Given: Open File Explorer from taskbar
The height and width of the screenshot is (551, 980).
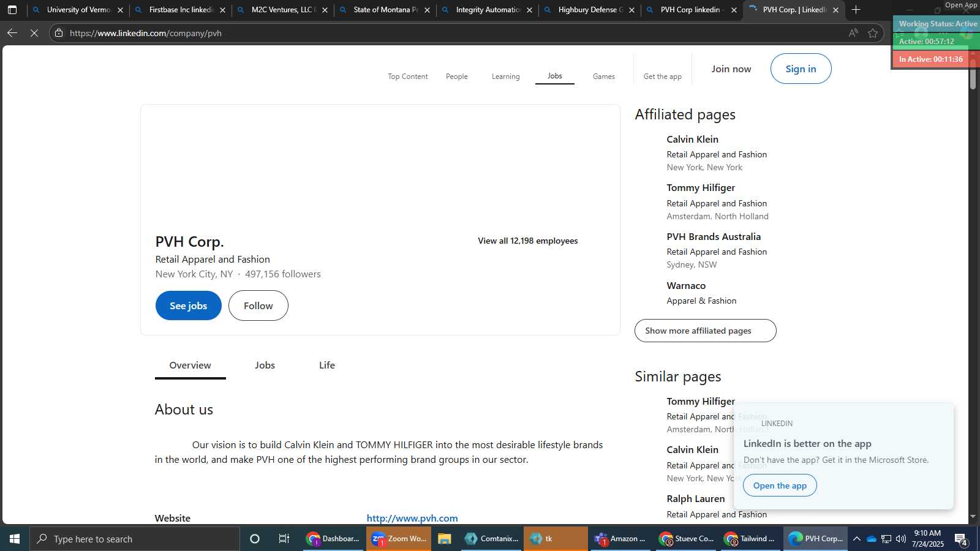Looking at the screenshot, I should tap(445, 539).
